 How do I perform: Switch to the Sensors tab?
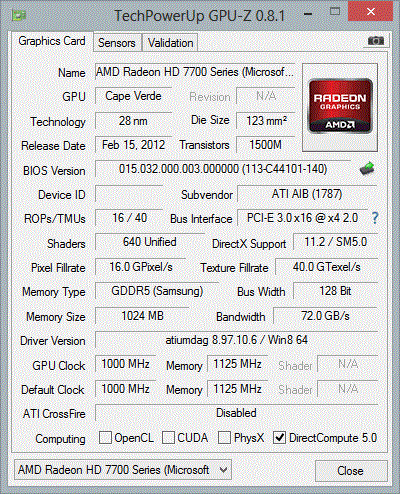[117, 43]
